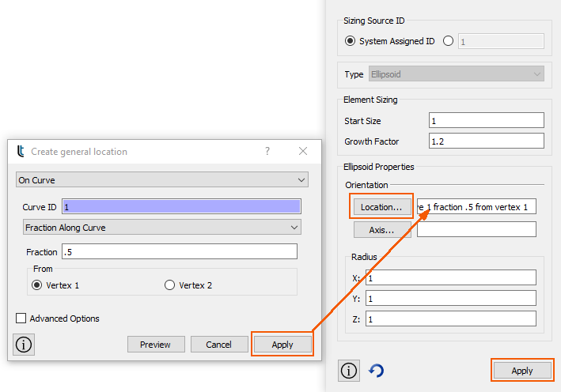Choose the Vertex 2 option
The width and height of the screenshot is (561, 392).
coord(169,285)
